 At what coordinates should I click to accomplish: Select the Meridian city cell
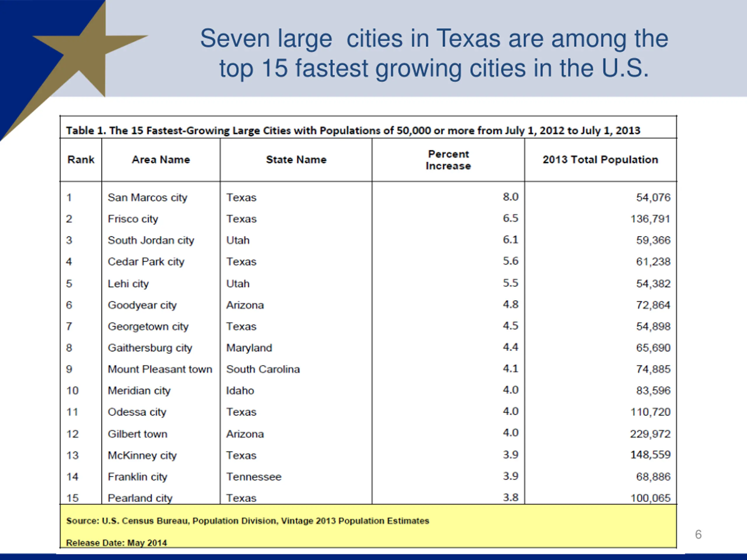139,391
